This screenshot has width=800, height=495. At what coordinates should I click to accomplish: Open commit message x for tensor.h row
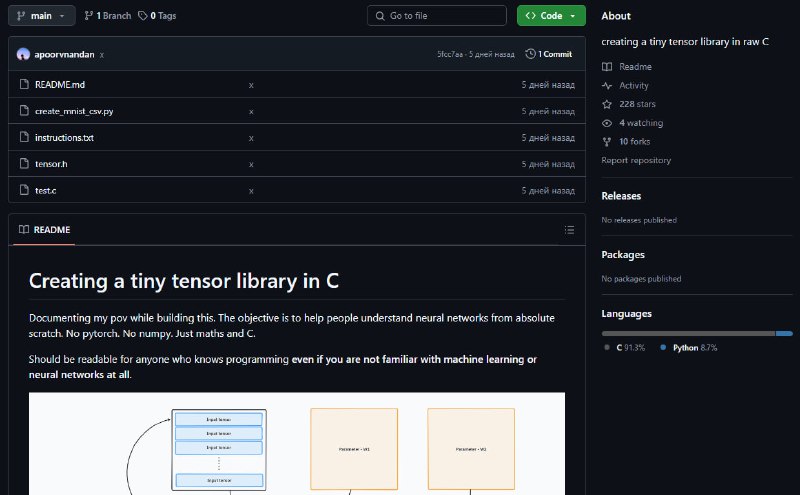(251, 164)
